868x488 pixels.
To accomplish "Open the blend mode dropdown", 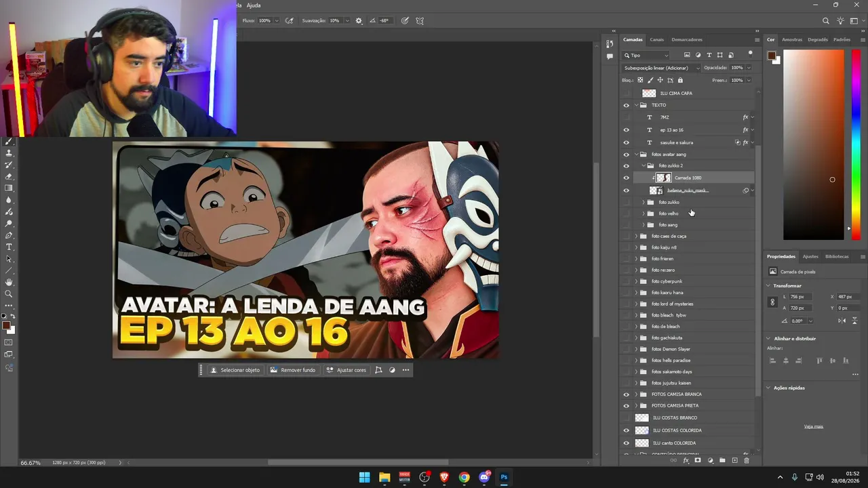I will (x=661, y=68).
